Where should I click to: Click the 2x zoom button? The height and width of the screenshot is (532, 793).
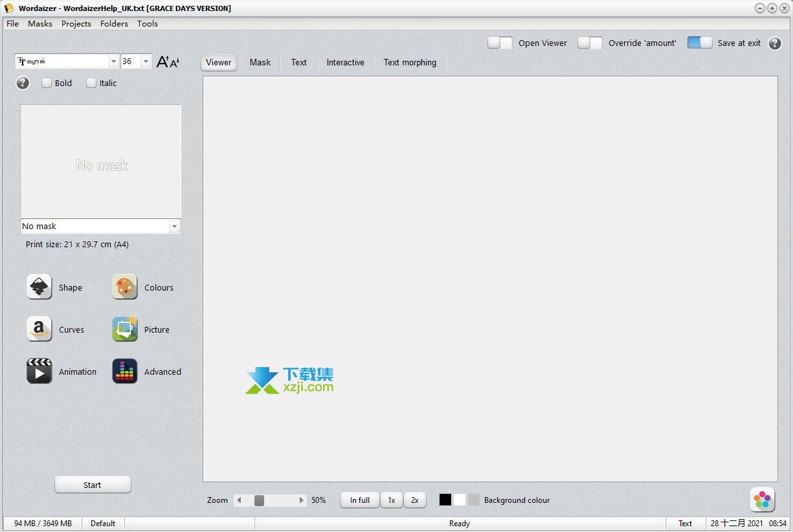[x=415, y=500]
